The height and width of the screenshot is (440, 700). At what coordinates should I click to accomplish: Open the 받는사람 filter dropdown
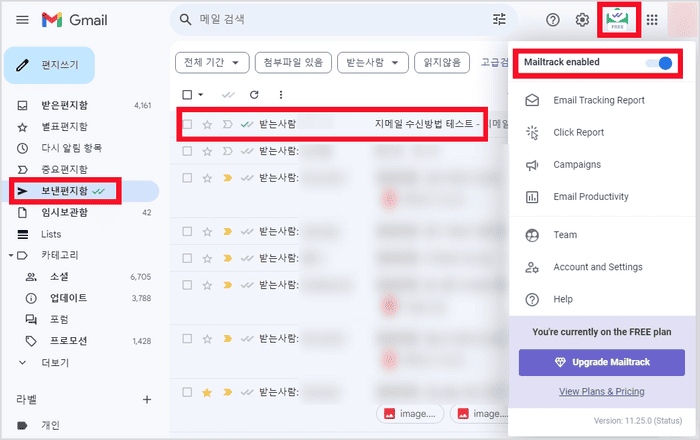(x=373, y=62)
